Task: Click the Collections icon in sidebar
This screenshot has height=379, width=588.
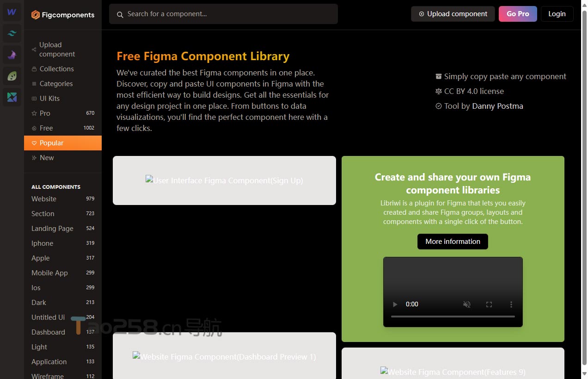Action: [34, 69]
